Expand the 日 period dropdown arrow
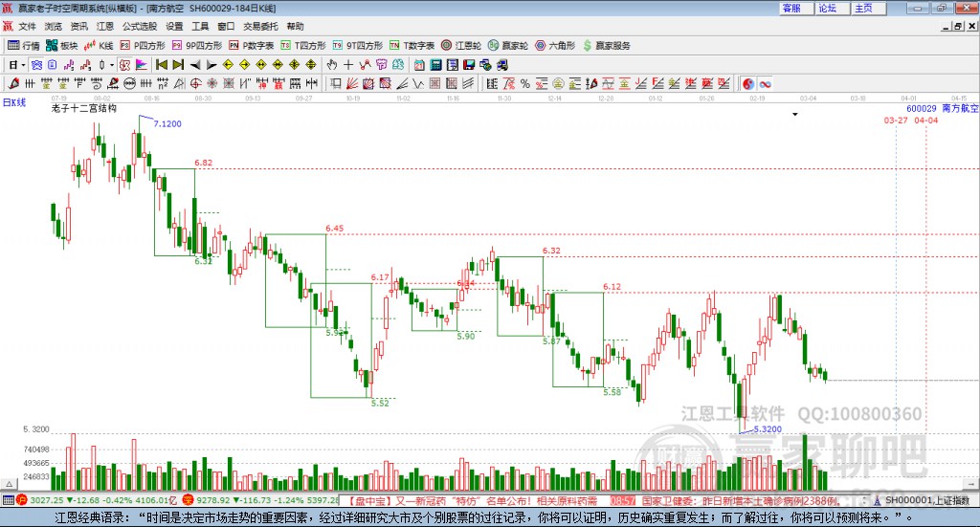 tap(23, 65)
